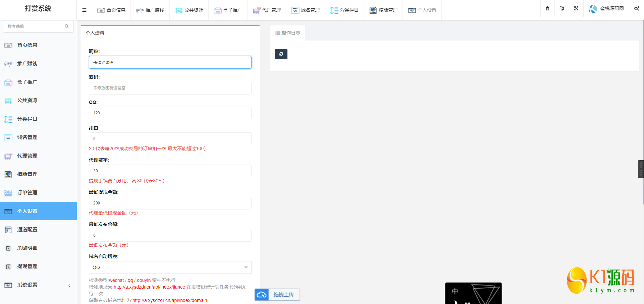The width and height of the screenshot is (644, 304).
Task: Click the 密码 password field
Action: [170, 88]
